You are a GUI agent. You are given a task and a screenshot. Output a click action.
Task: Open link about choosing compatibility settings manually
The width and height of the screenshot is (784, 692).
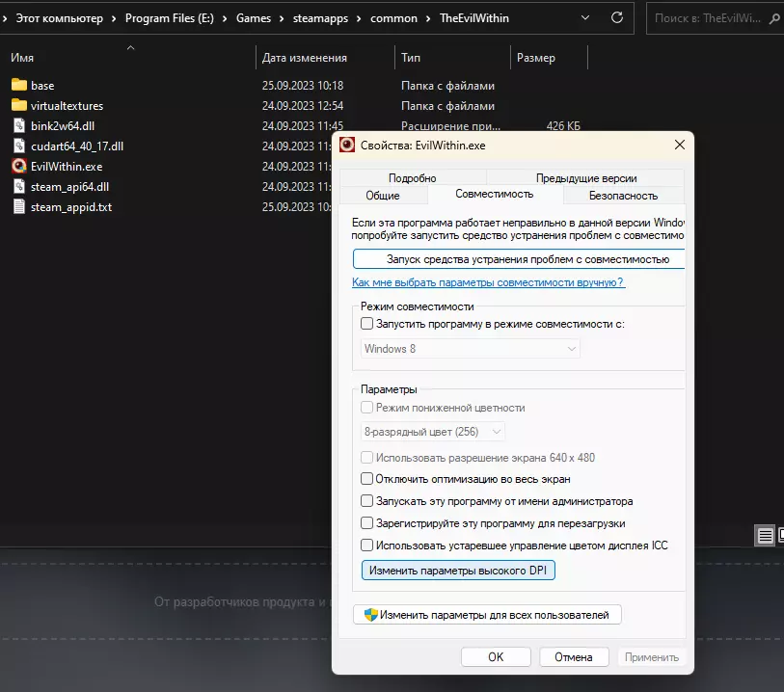point(488,282)
